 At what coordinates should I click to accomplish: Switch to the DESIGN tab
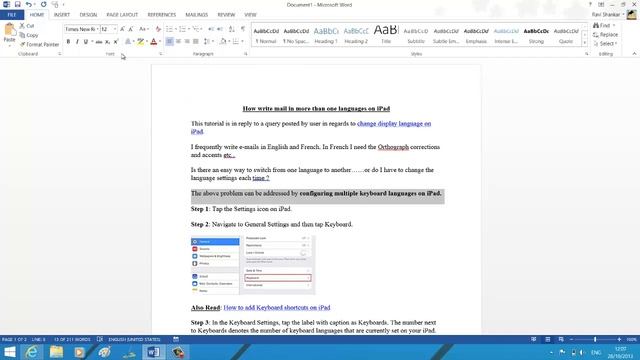[88, 15]
